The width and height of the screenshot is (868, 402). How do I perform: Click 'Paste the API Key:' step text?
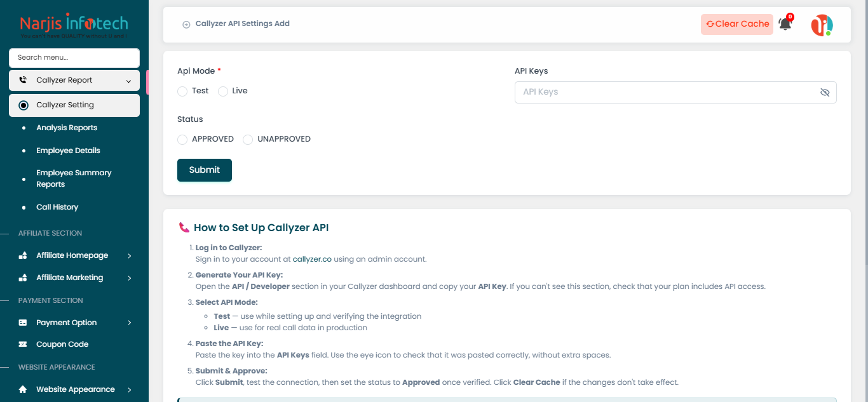tap(229, 344)
